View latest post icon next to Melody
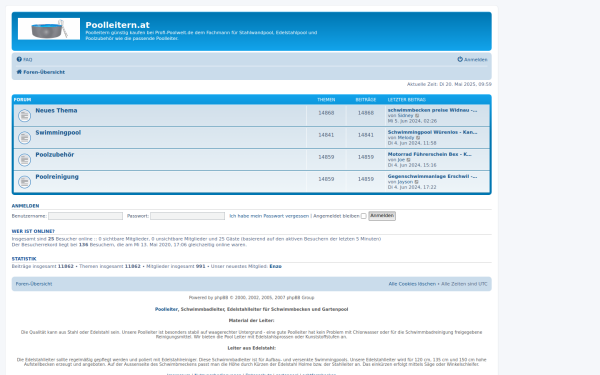 coord(418,138)
